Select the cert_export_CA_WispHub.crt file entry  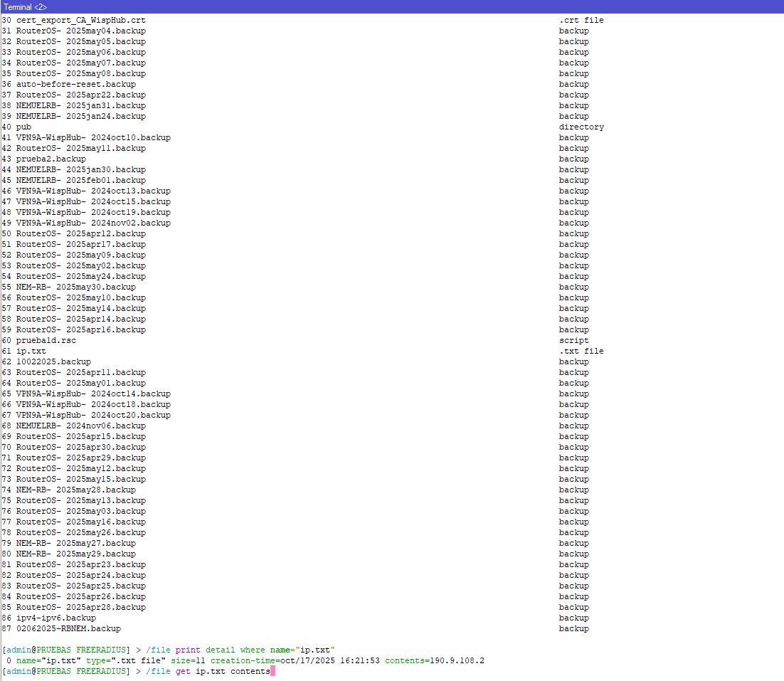(80, 20)
